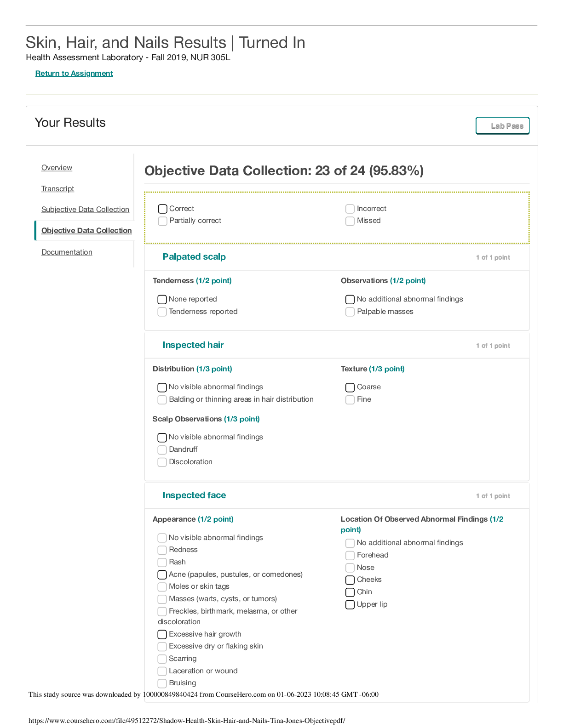Toggle Acne (papules, pustules, or comedones) checkbox

[x=162, y=575]
